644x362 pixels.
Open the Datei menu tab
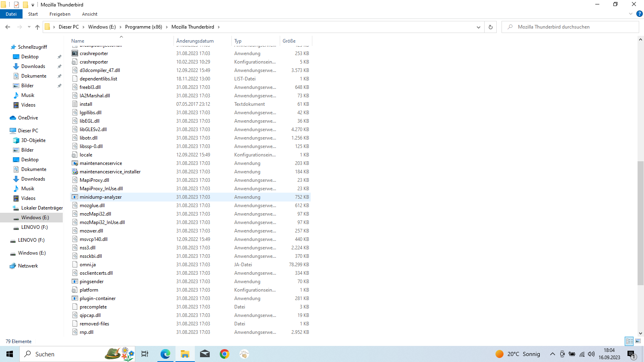[x=11, y=14]
